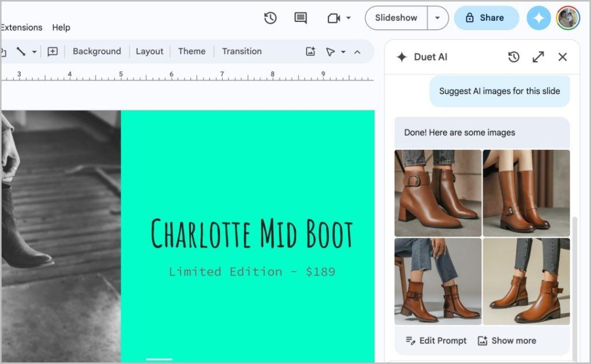Select the bottom-right tan boots image
Screen dimensions: 591x364
pyautogui.click(x=526, y=281)
